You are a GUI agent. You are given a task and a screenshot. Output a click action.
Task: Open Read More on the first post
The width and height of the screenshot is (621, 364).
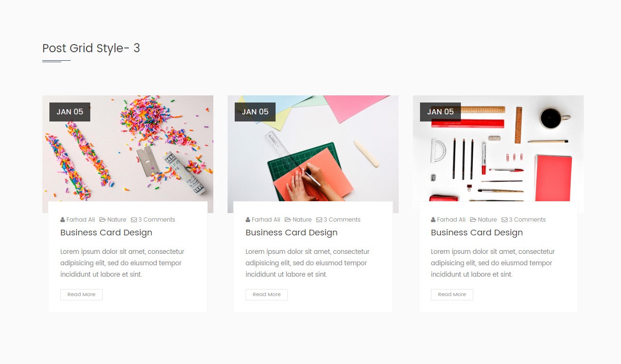tap(81, 295)
